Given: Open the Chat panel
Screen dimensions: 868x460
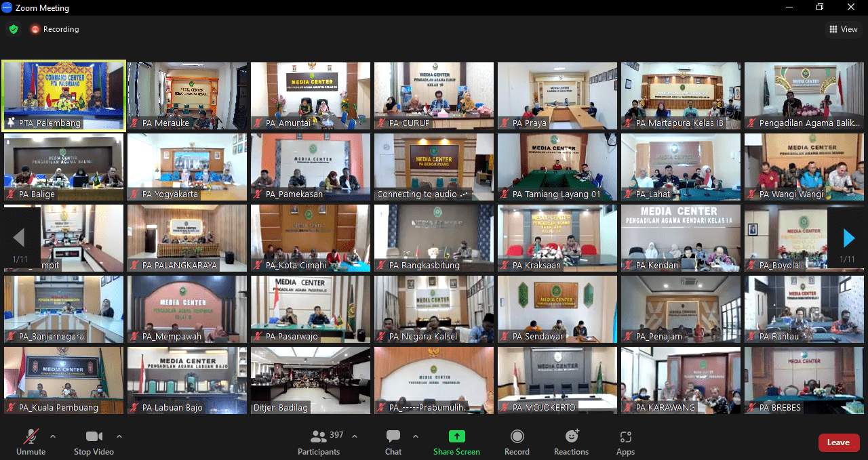Looking at the screenshot, I should (x=393, y=437).
